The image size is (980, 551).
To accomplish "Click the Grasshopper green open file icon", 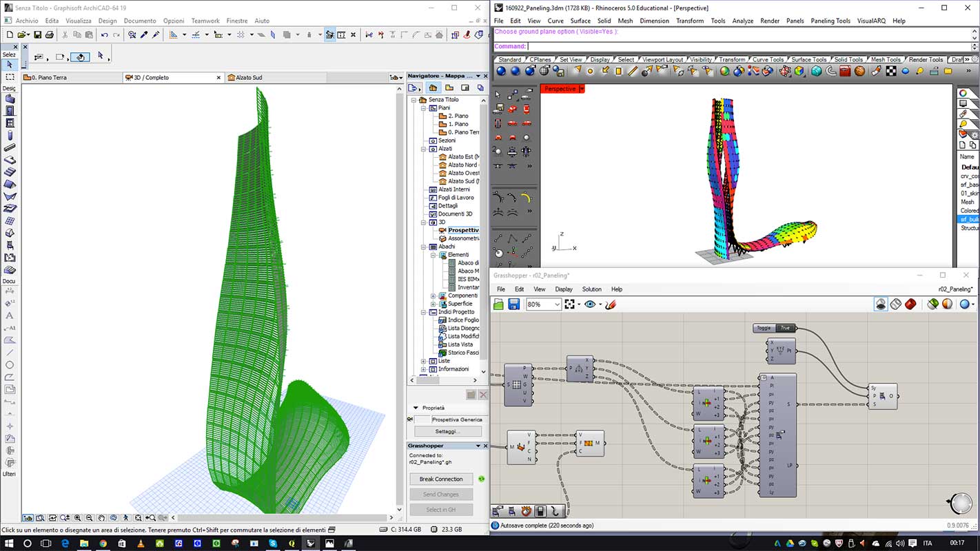I will 499,304.
